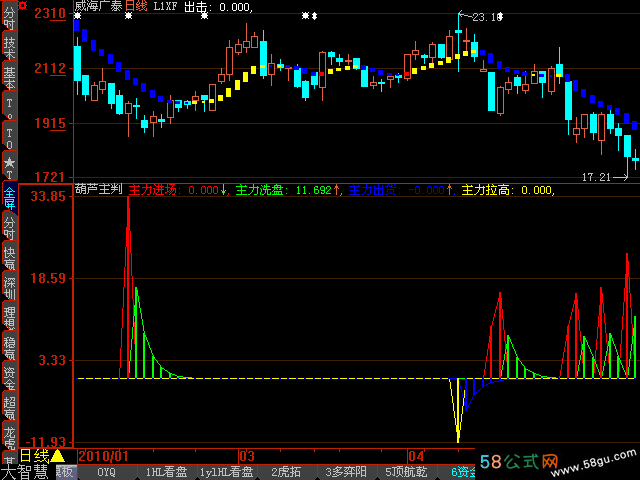Click the 葫芦主判 indicator title

[98, 189]
